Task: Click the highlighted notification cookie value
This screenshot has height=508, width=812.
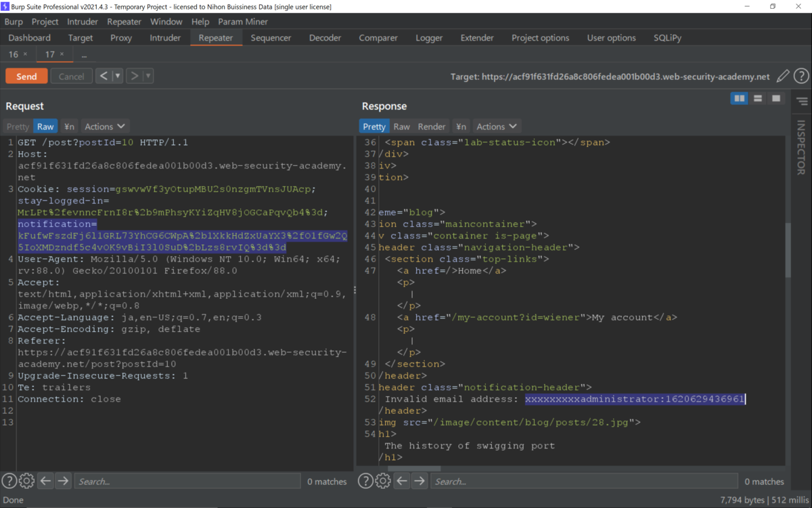Action: 182,236
